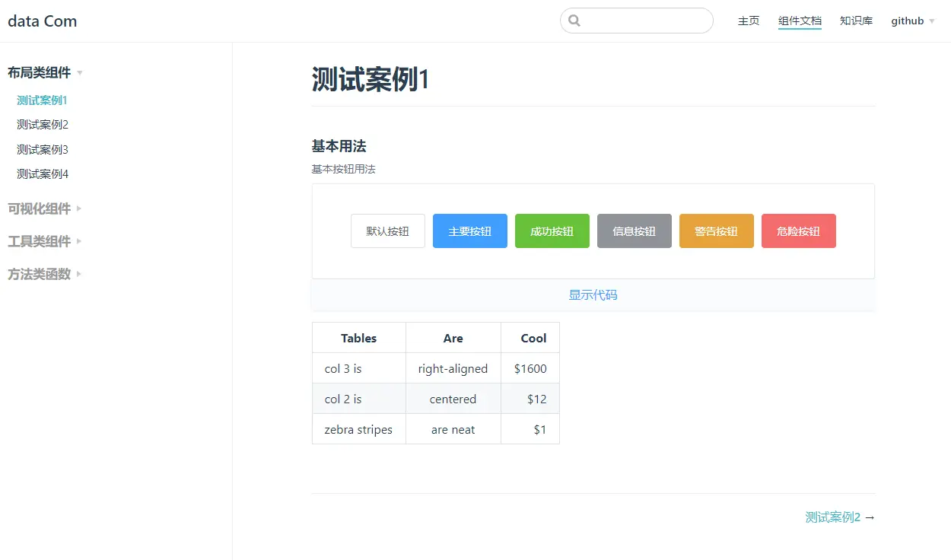Click the data Com site title

[43, 21]
